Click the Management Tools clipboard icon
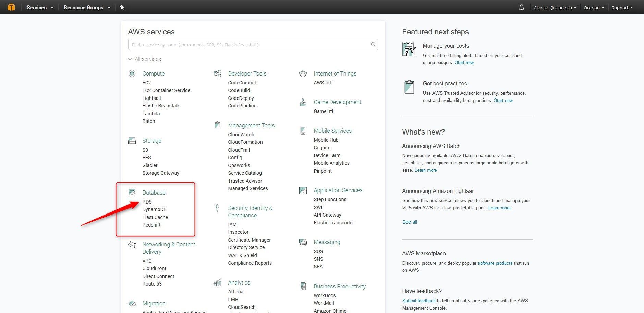This screenshot has height=313, width=644. (x=217, y=125)
